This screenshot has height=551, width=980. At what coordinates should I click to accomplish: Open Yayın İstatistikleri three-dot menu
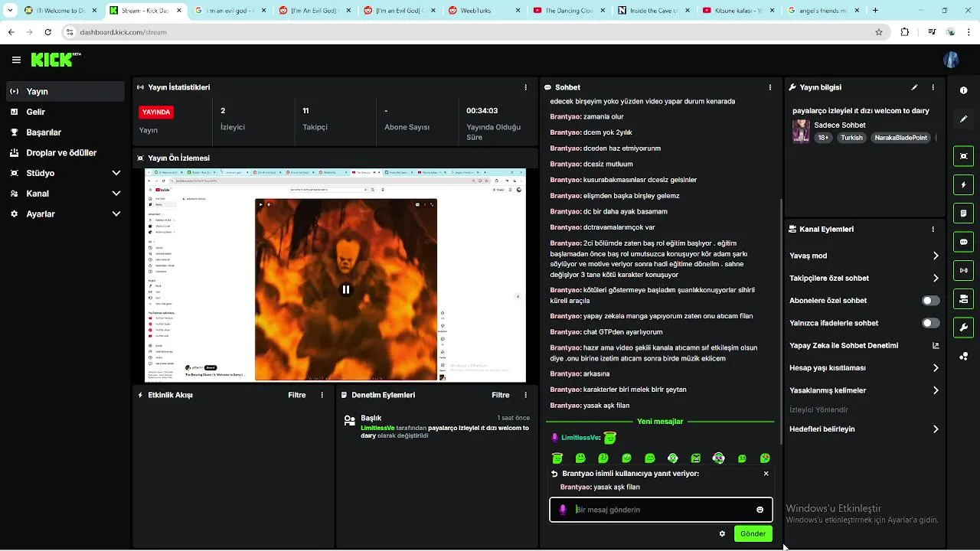[x=525, y=87]
